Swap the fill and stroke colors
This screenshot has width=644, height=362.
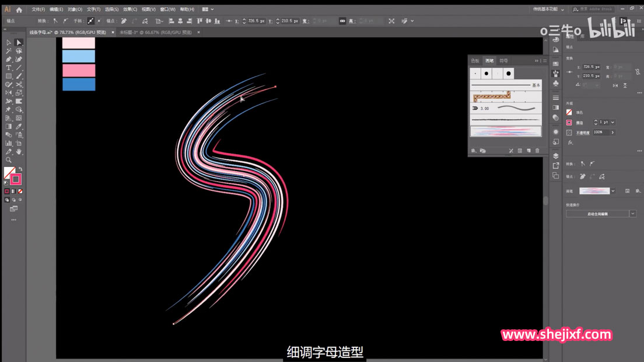20,168
